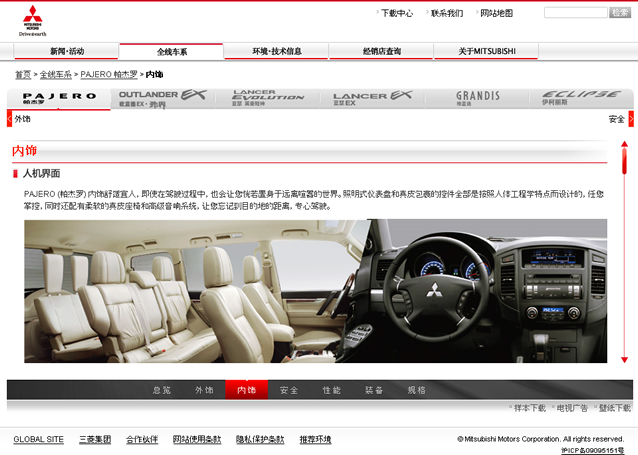Focus the top search input field
Screen dimensions: 638x455
[575, 13]
